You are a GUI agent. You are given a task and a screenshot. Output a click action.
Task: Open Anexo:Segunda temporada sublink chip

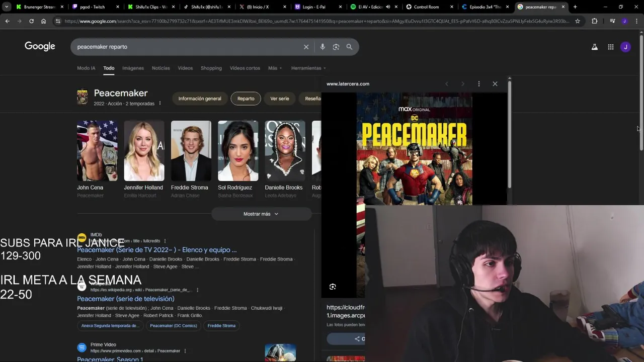click(x=110, y=326)
